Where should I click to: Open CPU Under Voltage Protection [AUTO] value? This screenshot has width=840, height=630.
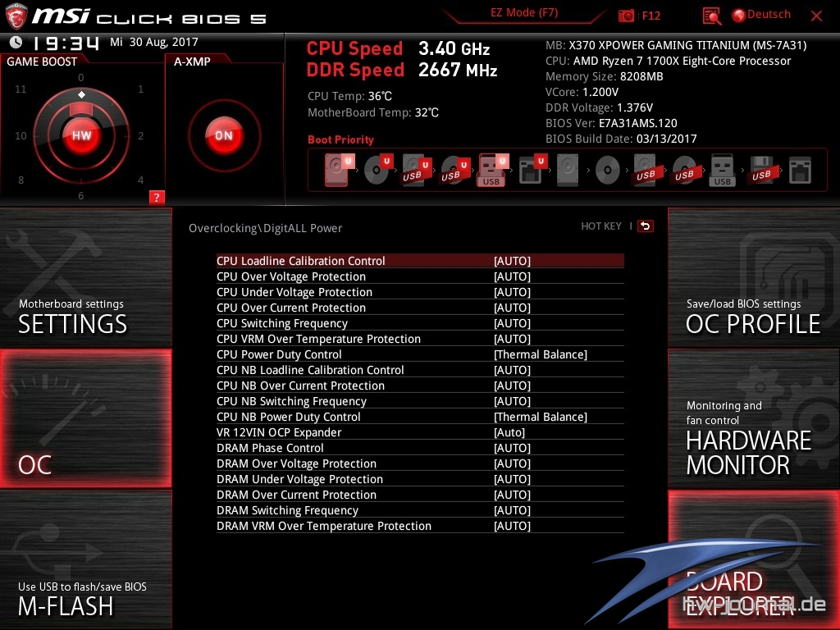tap(512, 292)
